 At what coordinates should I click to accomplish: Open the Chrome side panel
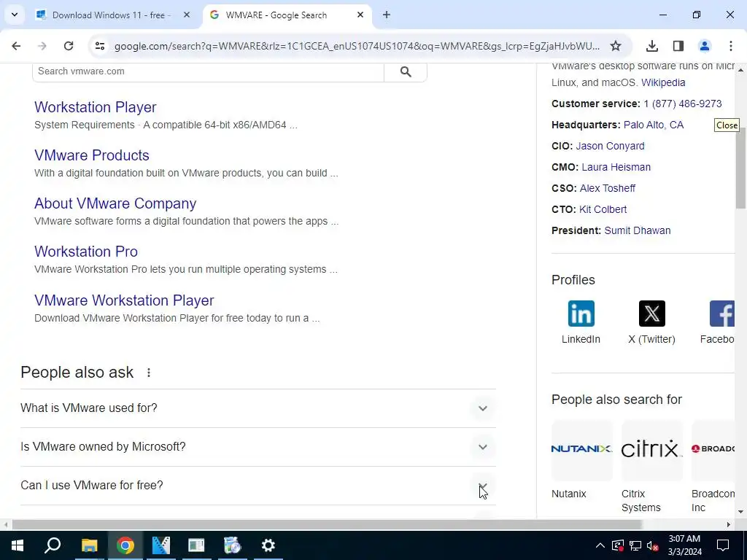[x=678, y=46]
